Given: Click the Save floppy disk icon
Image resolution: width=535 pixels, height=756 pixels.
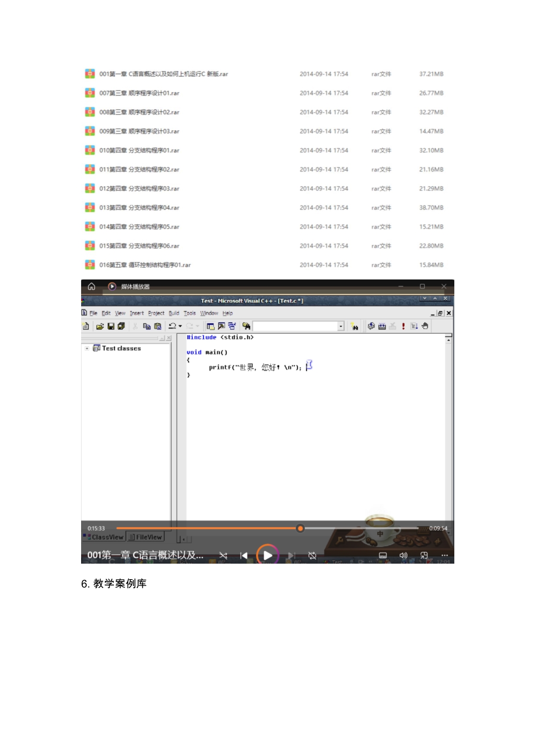Looking at the screenshot, I should coord(111,326).
